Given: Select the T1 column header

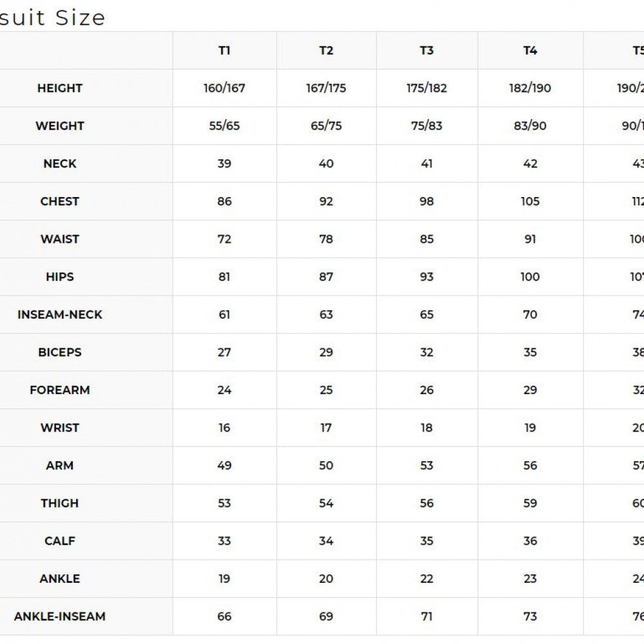Looking at the screenshot, I should (224, 50).
